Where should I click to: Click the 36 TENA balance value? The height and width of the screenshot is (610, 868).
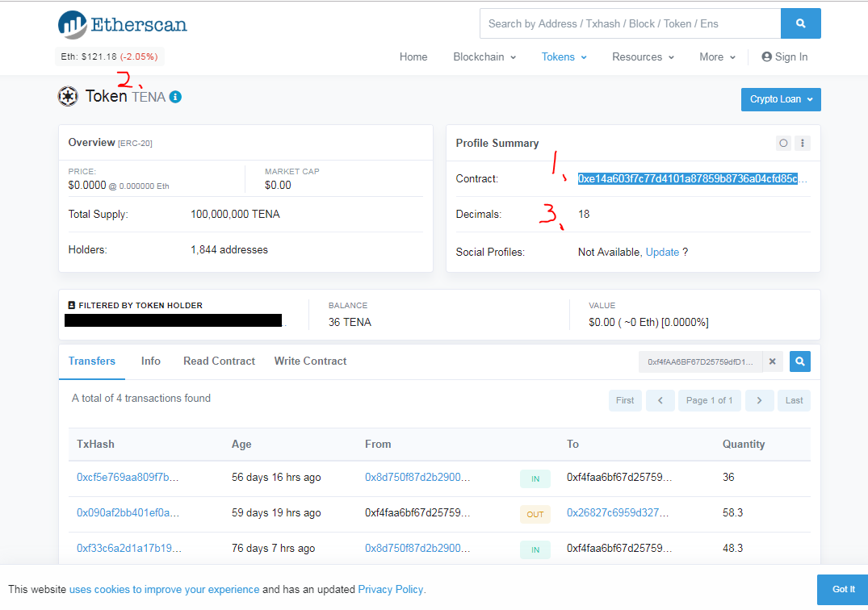click(350, 322)
